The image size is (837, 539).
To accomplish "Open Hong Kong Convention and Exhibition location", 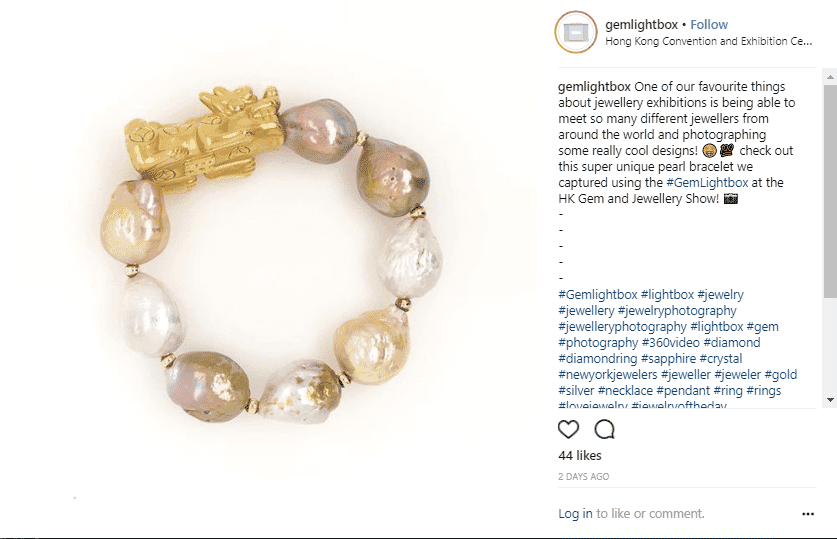I will (x=708, y=41).
